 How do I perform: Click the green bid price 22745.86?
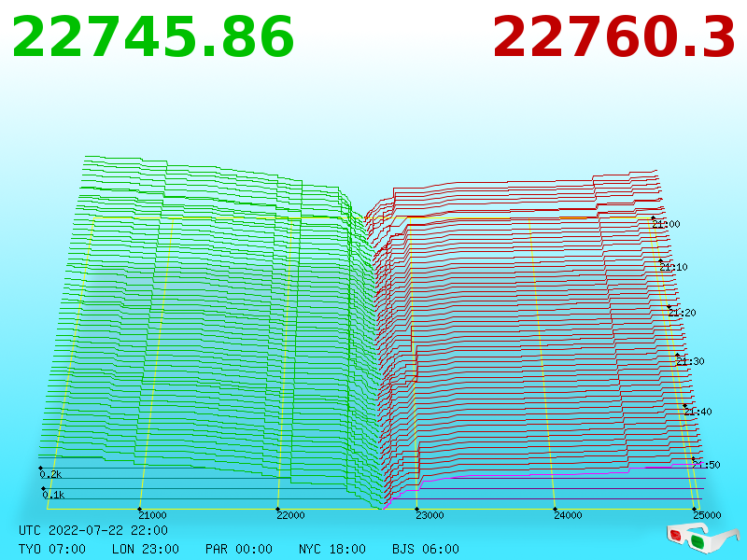tap(153, 37)
